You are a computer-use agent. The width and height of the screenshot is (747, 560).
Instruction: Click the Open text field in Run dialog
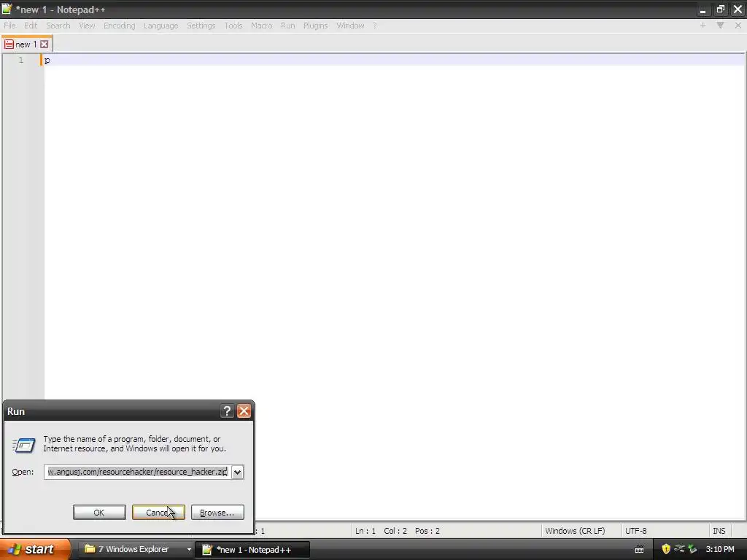point(137,472)
